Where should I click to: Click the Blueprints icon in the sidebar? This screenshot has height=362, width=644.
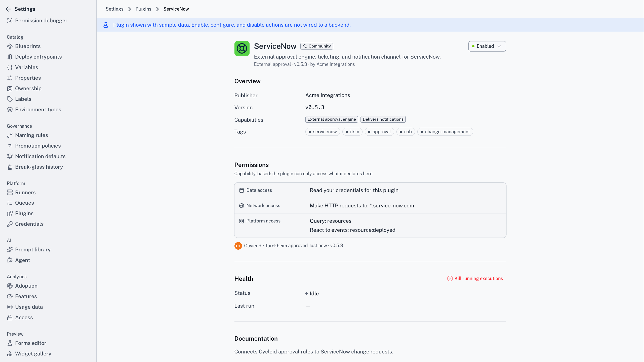[10, 46]
